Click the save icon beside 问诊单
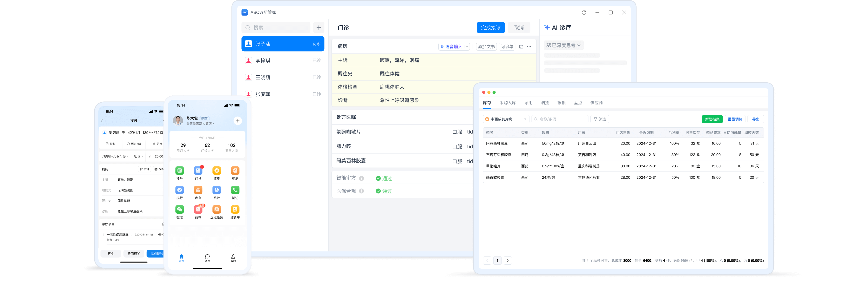This screenshot has height=289, width=868. coord(521,47)
